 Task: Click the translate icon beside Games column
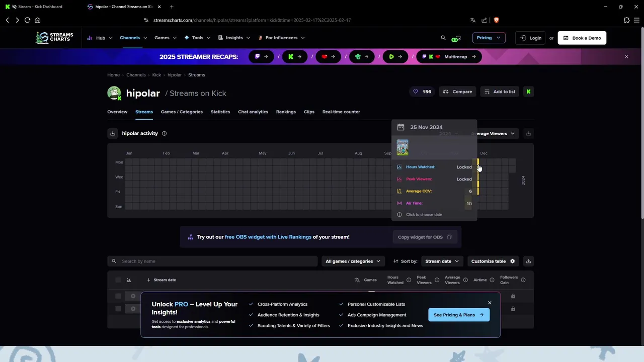click(x=357, y=280)
